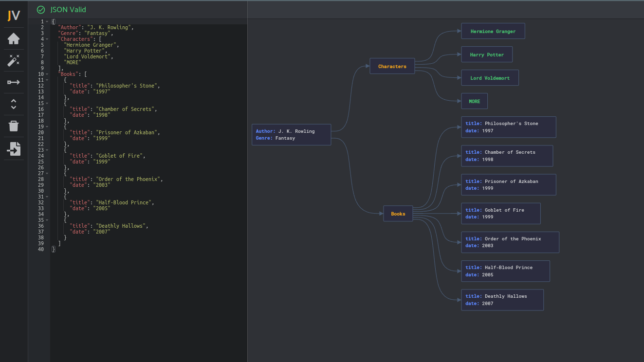Click "1998" date value on line 17

click(102, 115)
